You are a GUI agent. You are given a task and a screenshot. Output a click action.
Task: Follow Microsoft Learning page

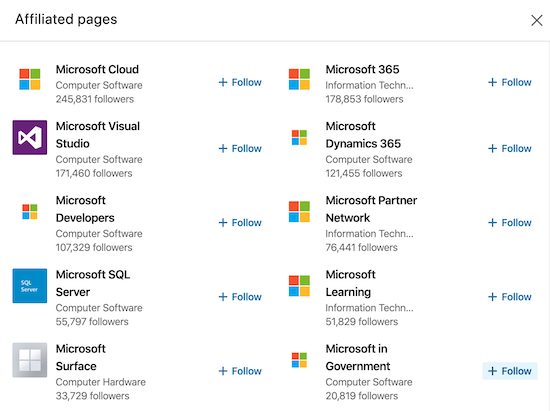pyautogui.click(x=510, y=297)
